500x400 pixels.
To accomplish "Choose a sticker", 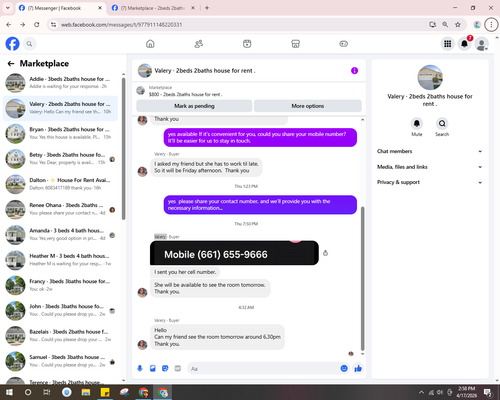I will tap(165, 368).
